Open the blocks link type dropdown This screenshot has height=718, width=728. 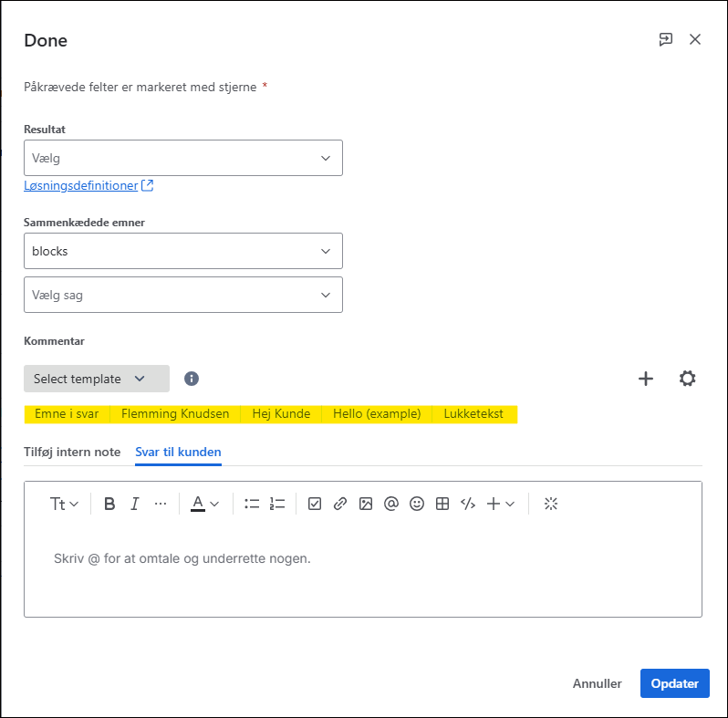click(x=183, y=251)
